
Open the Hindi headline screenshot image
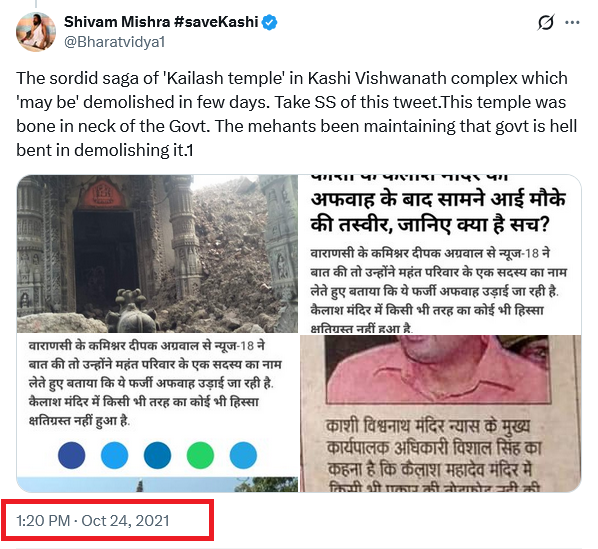point(440,254)
